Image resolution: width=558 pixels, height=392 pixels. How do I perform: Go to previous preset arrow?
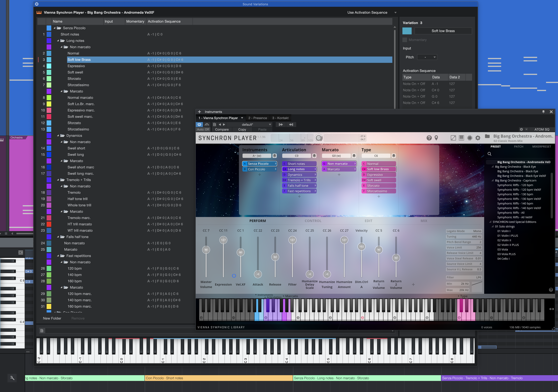220,124
